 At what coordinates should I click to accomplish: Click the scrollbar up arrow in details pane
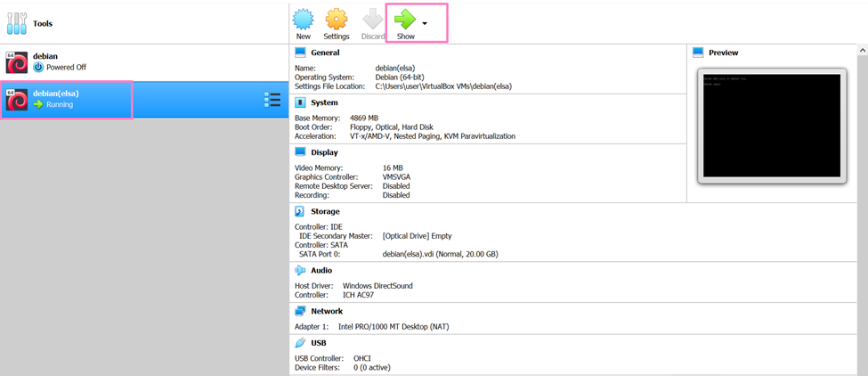(863, 50)
